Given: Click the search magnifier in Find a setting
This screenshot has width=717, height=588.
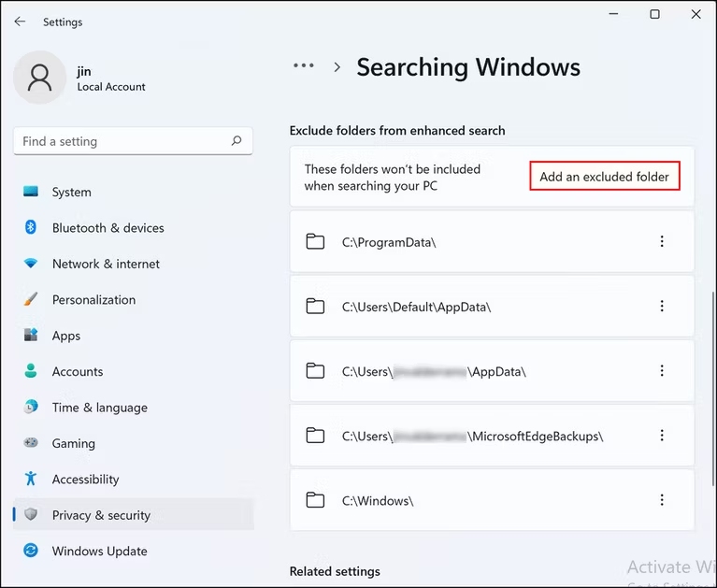Looking at the screenshot, I should [x=237, y=141].
